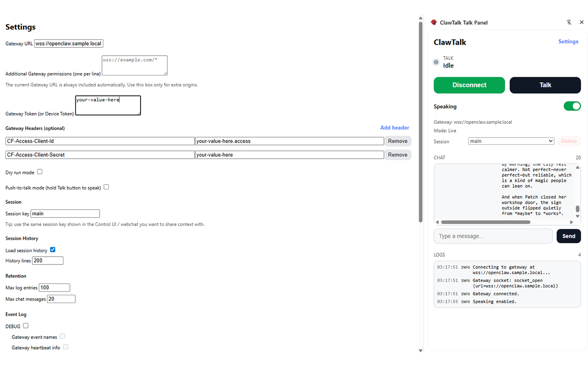Click the your-value-here.access header value field

(289, 141)
